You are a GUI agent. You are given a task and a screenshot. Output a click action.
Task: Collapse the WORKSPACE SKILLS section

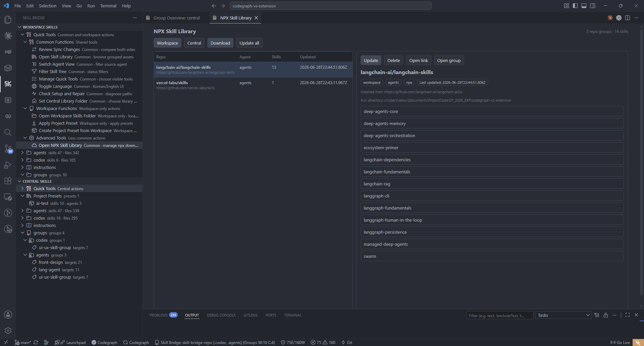pyautogui.click(x=19, y=27)
